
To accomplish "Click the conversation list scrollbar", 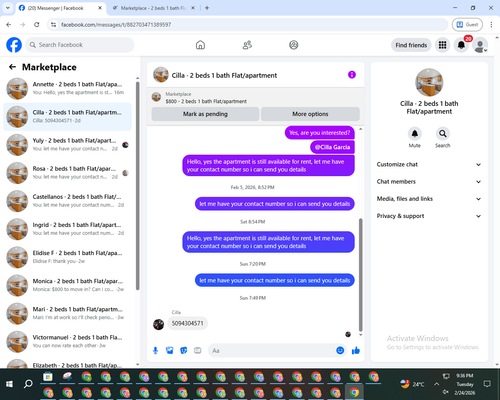I will tap(137, 186).
